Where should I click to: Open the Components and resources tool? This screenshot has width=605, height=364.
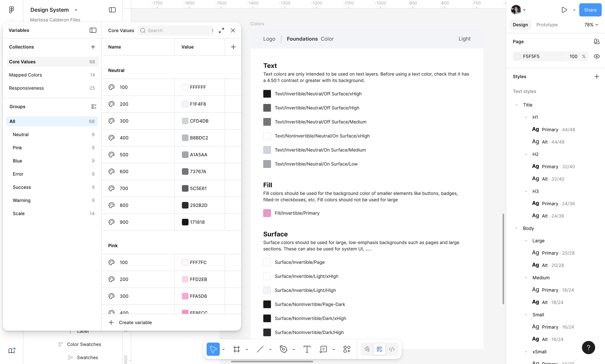coord(347,349)
